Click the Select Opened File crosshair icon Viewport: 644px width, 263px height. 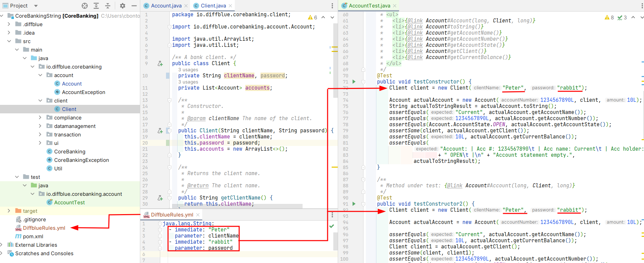click(85, 6)
